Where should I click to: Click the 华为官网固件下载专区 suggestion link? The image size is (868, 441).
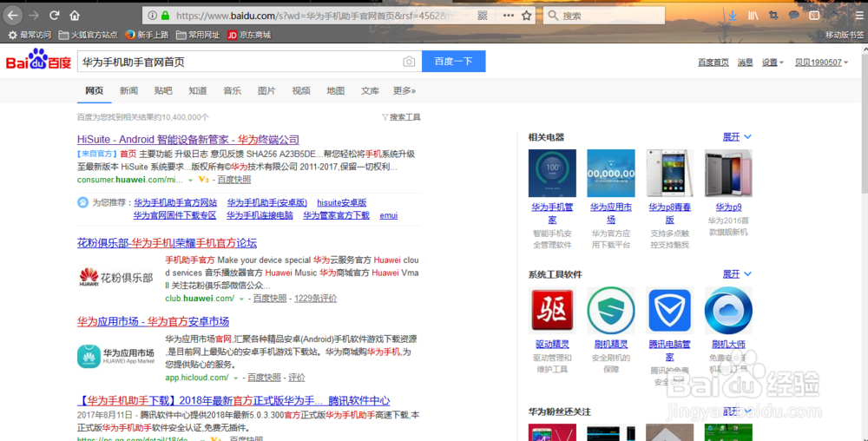pos(174,215)
